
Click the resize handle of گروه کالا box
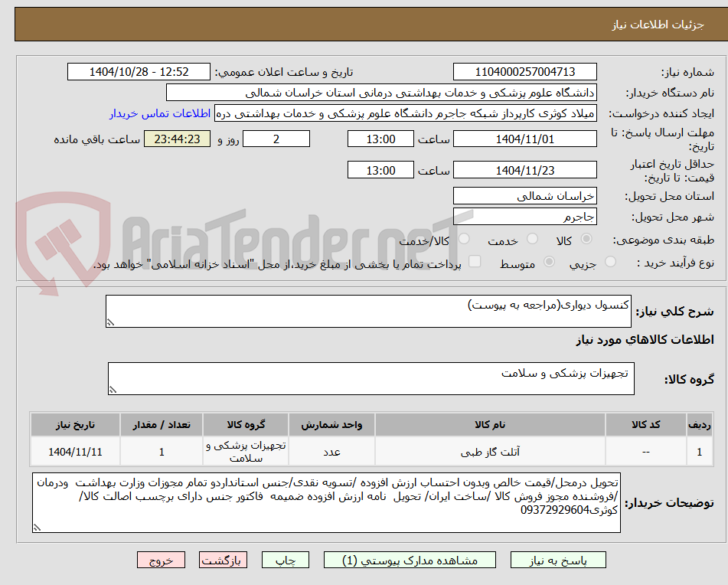(113, 390)
